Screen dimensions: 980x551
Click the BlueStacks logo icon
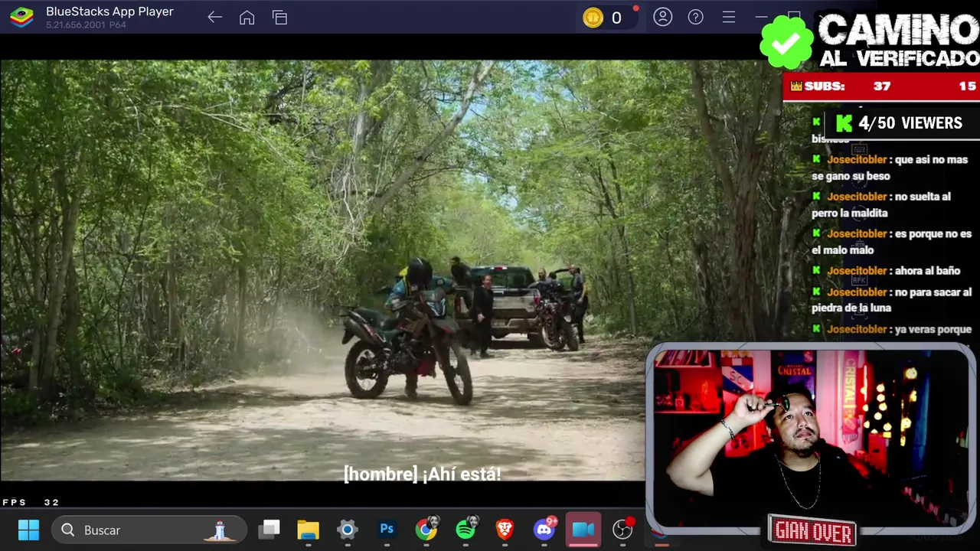(21, 17)
